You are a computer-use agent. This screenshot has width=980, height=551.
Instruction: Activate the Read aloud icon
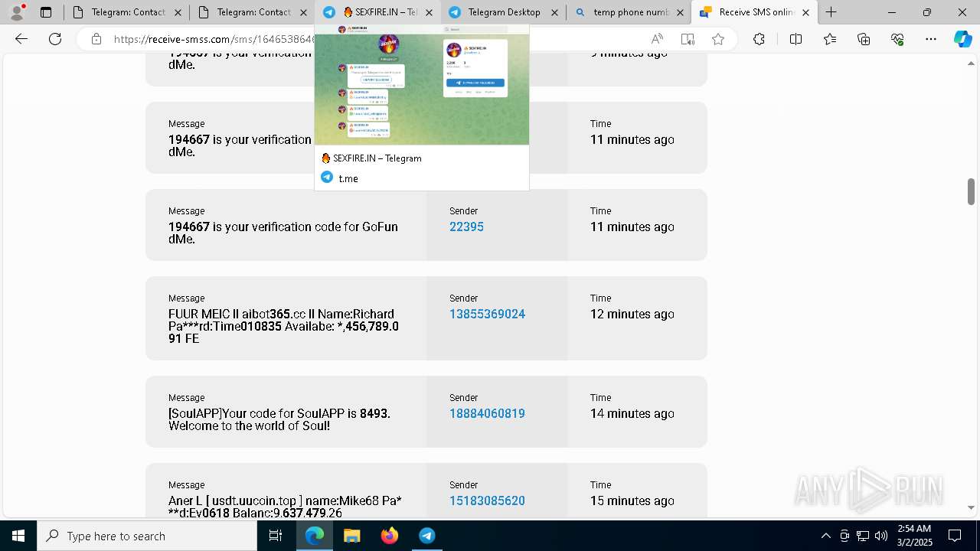tap(657, 39)
